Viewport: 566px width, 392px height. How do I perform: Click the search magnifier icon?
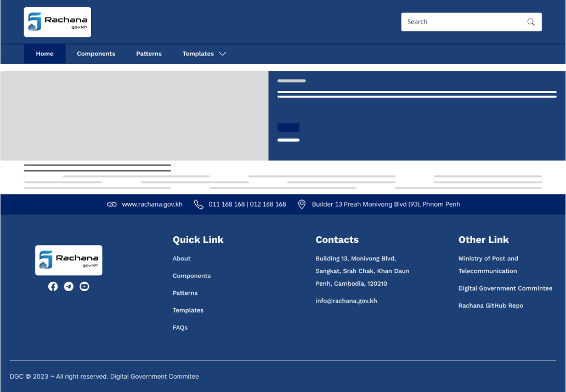click(x=530, y=22)
